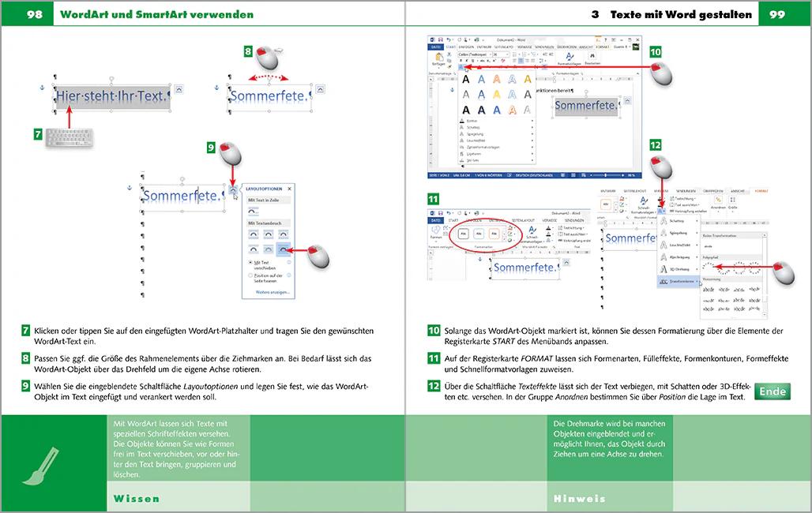
Task: Close the Layoutoptionen panel
Action: [x=289, y=189]
